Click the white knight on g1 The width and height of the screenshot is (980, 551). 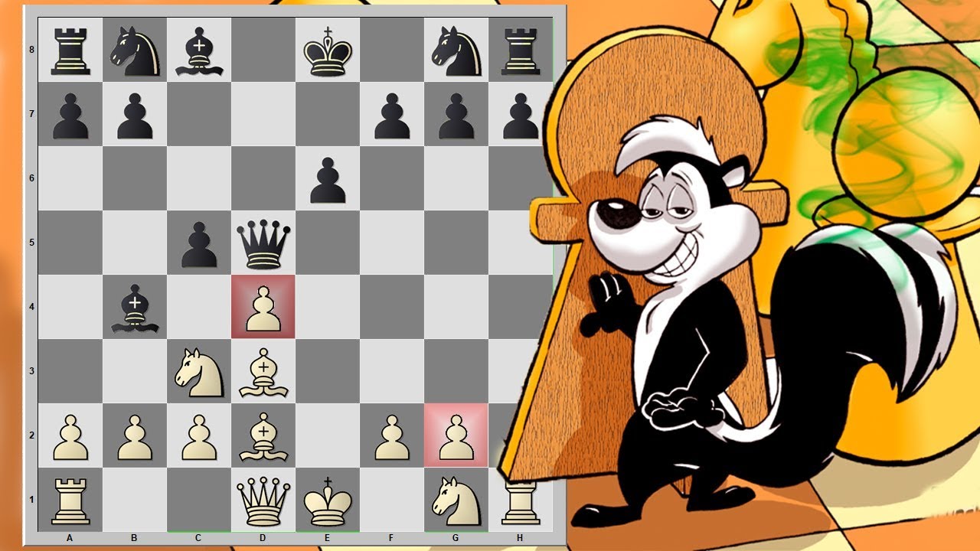(456, 501)
